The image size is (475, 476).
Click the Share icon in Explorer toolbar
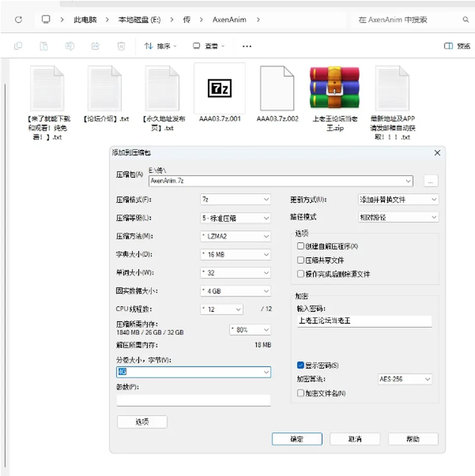95,46
